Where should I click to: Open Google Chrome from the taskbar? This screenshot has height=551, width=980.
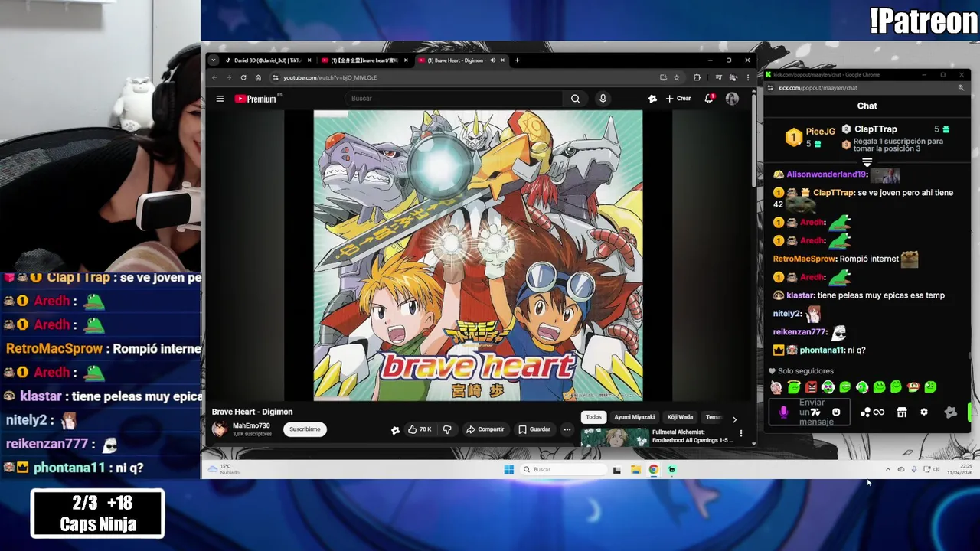(x=654, y=470)
